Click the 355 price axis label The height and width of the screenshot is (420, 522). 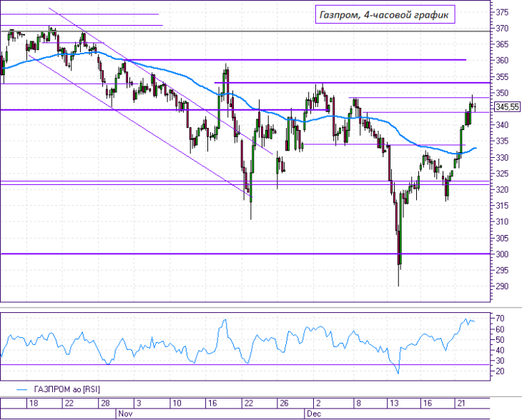(x=502, y=77)
